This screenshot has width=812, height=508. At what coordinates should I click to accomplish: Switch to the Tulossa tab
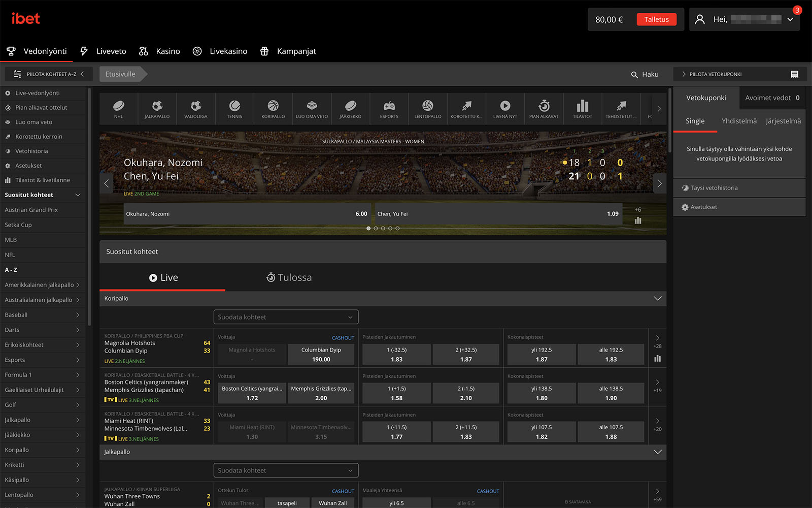(x=289, y=277)
